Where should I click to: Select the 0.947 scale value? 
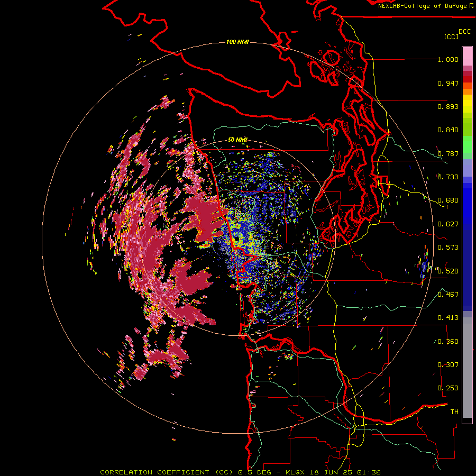(448, 83)
